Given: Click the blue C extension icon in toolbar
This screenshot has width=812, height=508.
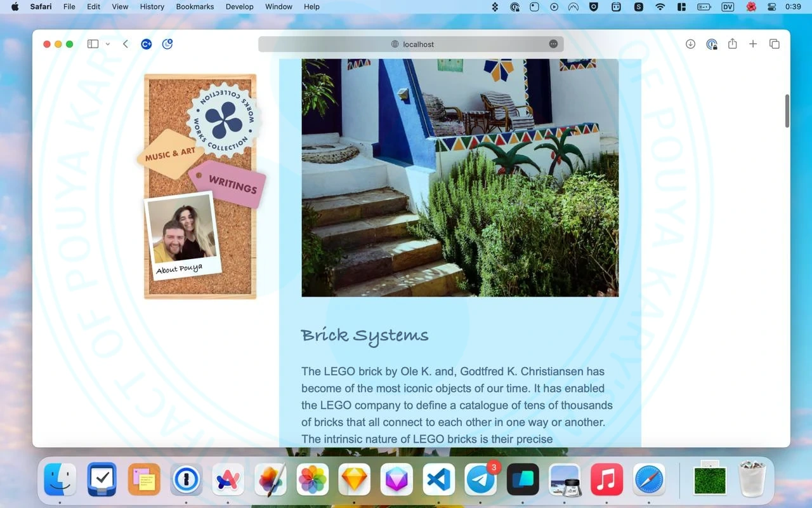Looking at the screenshot, I should (147, 44).
